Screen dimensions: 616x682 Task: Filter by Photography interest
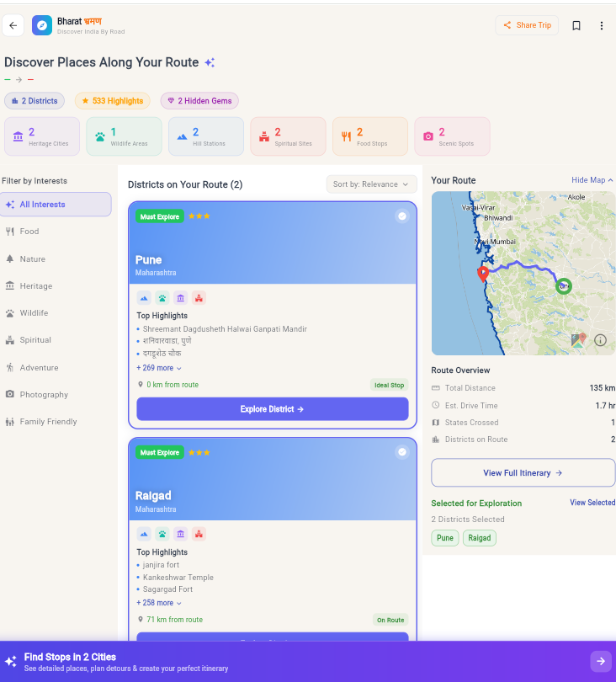click(56, 395)
